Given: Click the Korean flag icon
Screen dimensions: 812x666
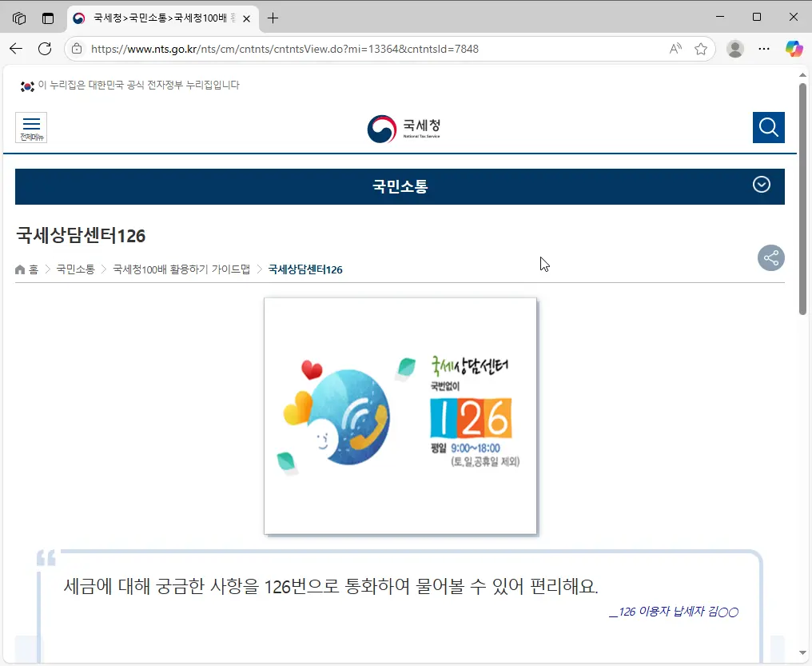Looking at the screenshot, I should [x=27, y=86].
